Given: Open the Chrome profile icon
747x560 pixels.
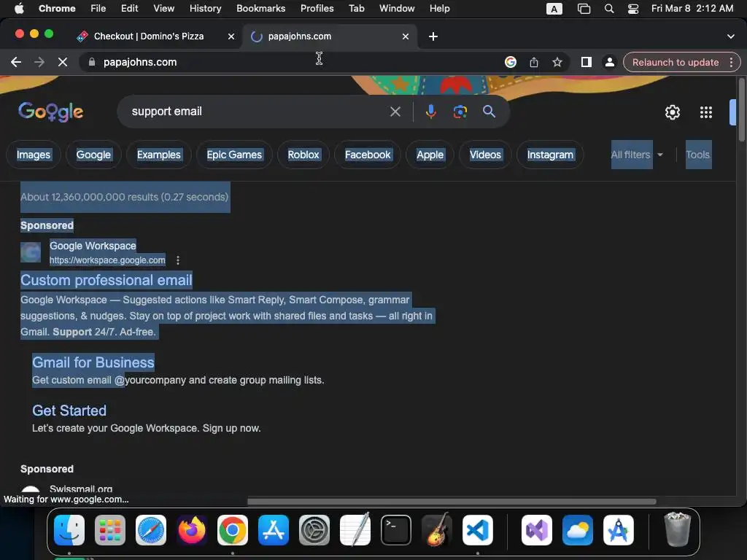Looking at the screenshot, I should pyautogui.click(x=609, y=62).
